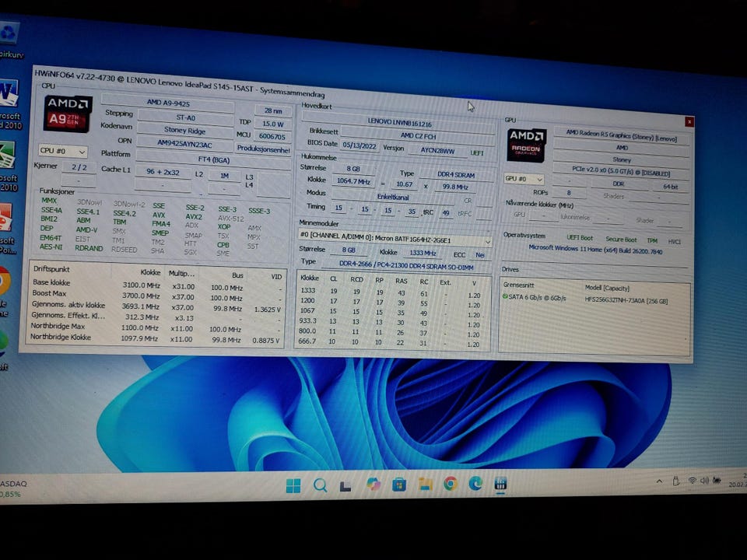Click the DDR4-2666 / PC4-21300 module type
747x560 pixels.
[x=406, y=265]
